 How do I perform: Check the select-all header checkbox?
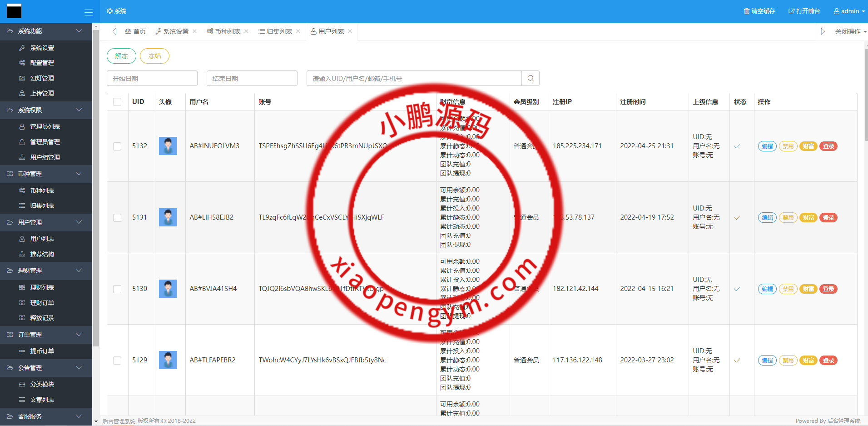click(117, 102)
